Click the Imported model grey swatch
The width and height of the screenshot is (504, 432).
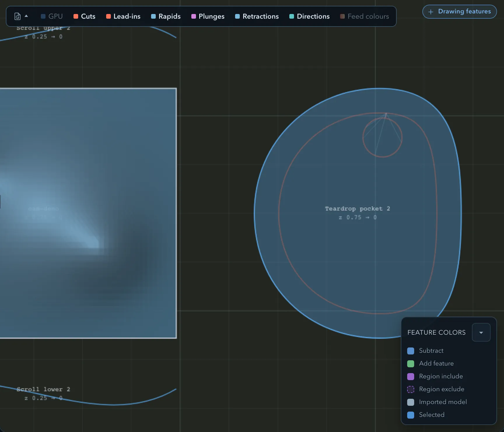coord(411,402)
